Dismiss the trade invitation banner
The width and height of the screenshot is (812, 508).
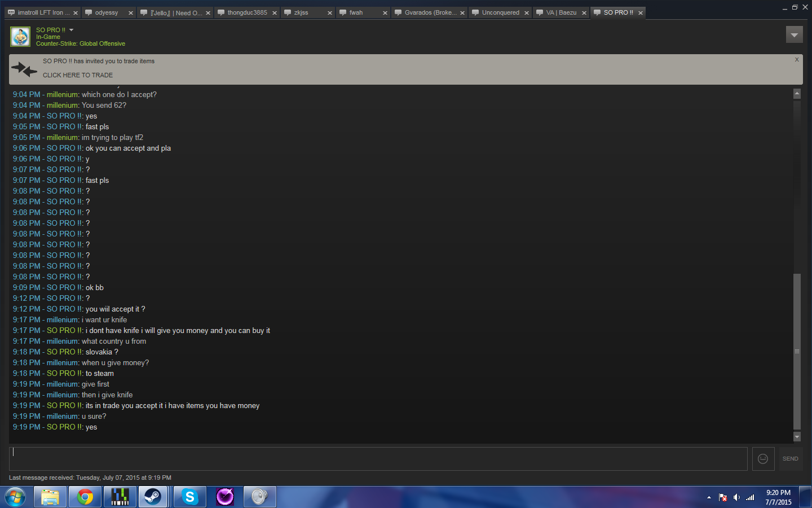[x=797, y=60]
